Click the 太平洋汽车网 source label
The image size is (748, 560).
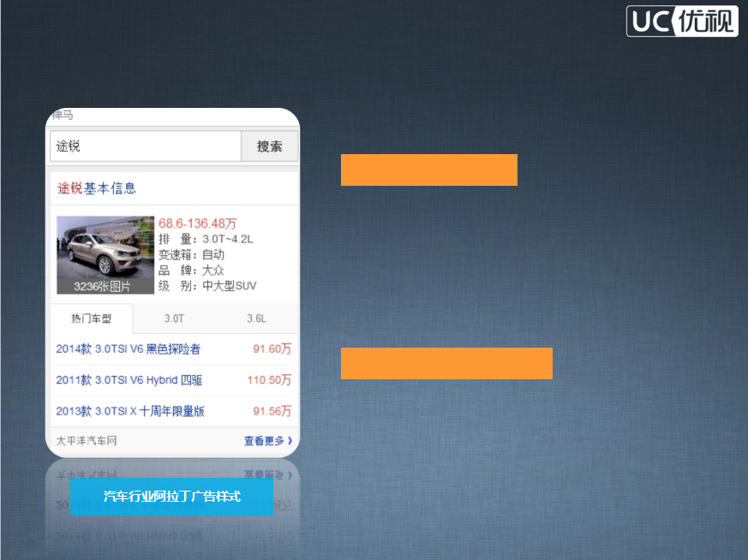pos(87,441)
